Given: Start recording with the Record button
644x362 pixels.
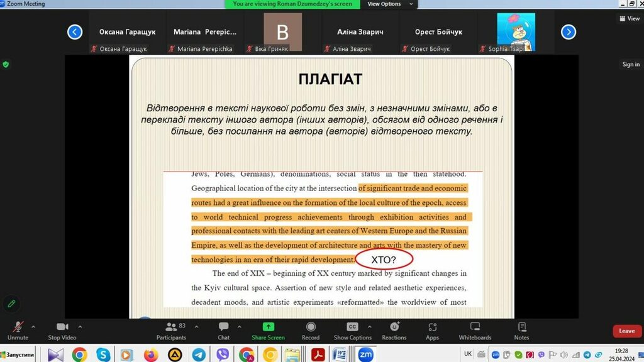Looking at the screenshot, I should click(311, 330).
